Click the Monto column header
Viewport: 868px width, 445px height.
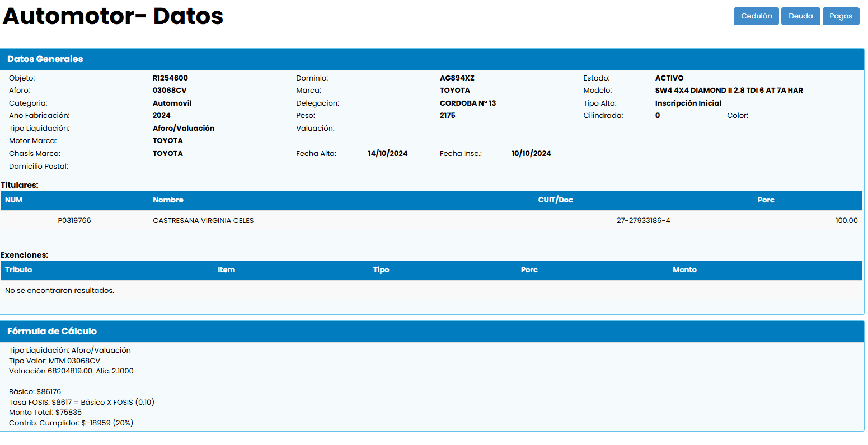tap(684, 270)
